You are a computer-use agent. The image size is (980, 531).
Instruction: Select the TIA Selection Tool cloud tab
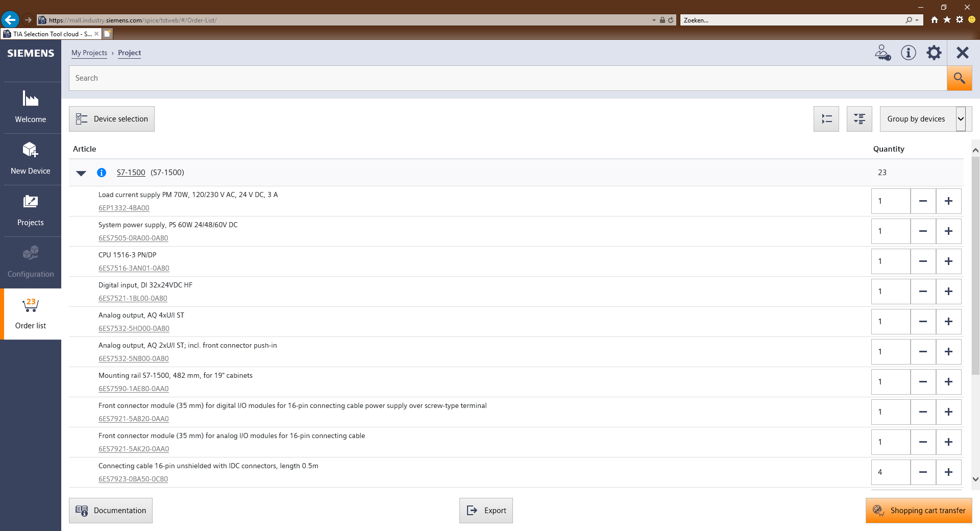[51, 34]
